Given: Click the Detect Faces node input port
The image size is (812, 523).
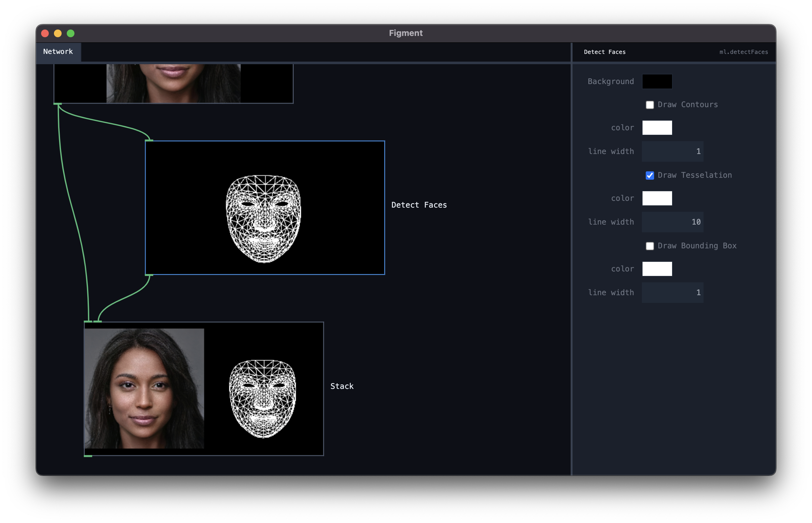Looking at the screenshot, I should click(x=149, y=140).
